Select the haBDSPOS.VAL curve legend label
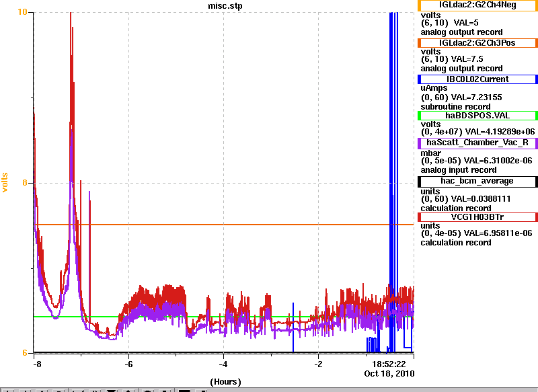This screenshot has height=392, width=538. pos(477,116)
